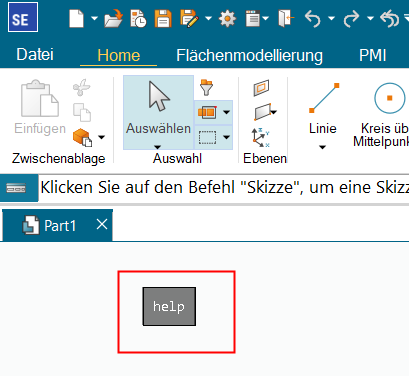Click the parallel plane icon
The height and width of the screenshot is (376, 409).
coord(263,112)
